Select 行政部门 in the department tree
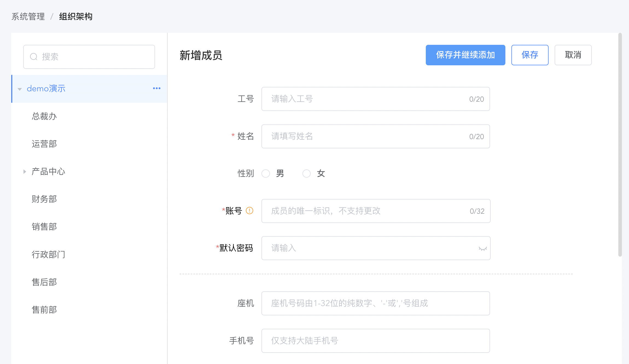Viewport: 629px width, 364px height. [48, 254]
